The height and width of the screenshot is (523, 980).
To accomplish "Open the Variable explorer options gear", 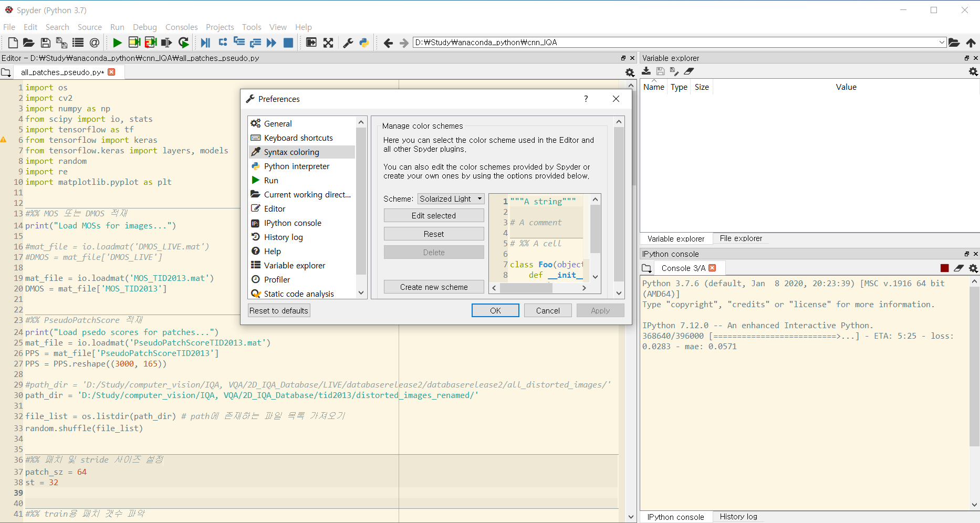I will [973, 71].
